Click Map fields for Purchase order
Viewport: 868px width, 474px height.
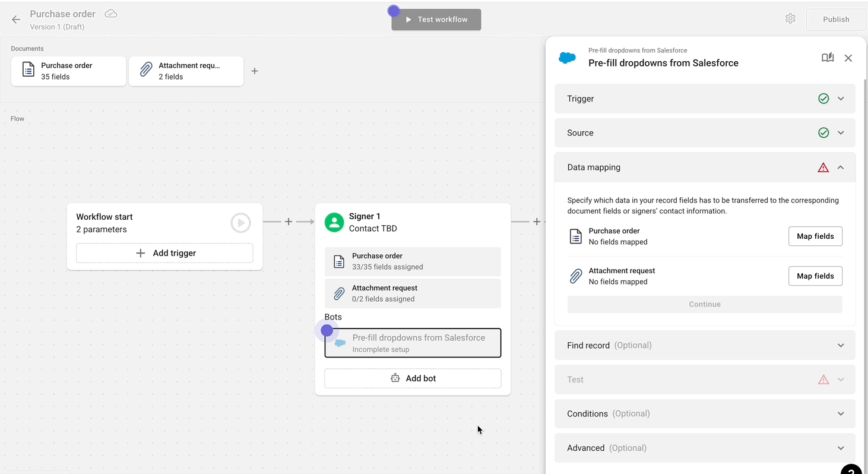815,236
